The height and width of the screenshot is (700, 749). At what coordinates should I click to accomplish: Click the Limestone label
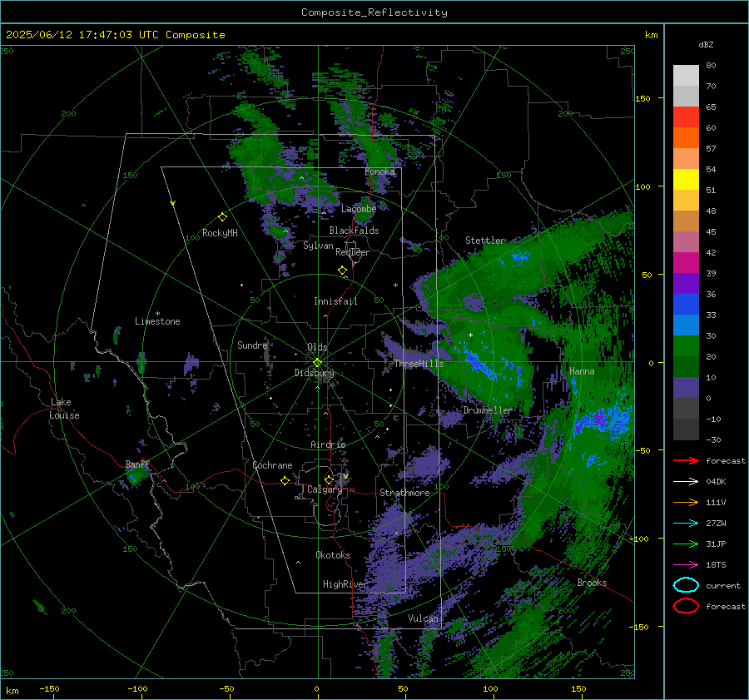pyautogui.click(x=157, y=321)
